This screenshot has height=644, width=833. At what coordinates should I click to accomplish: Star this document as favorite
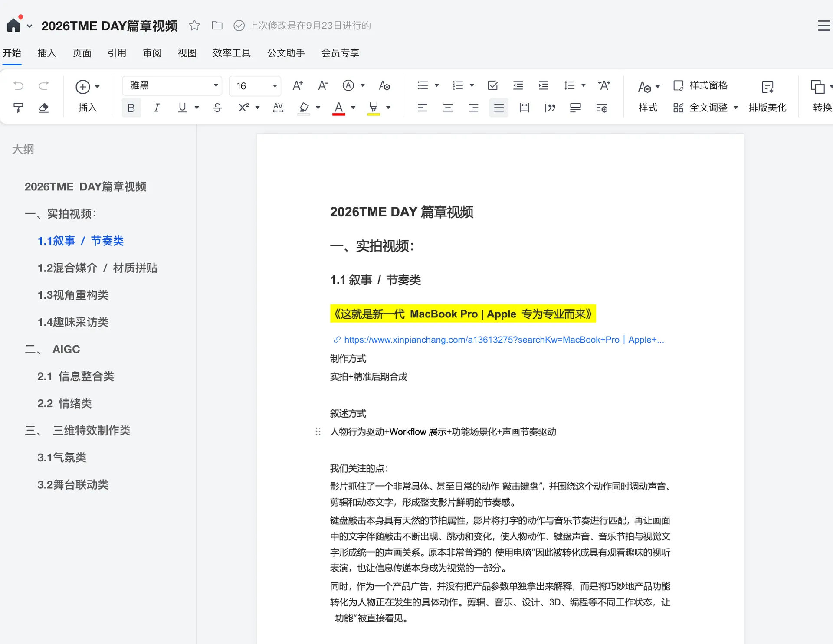point(194,26)
